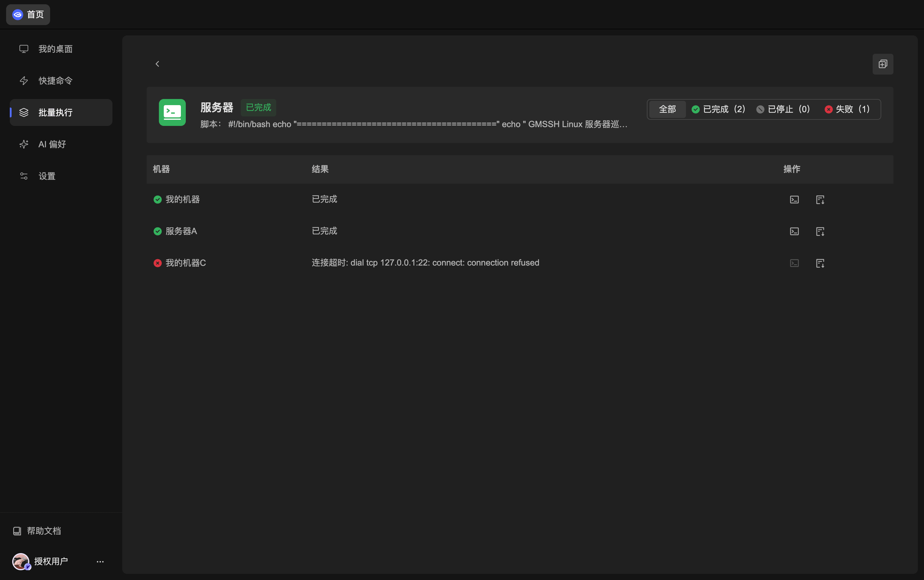
Task: Click the 我的机器 machine name
Action: point(183,200)
